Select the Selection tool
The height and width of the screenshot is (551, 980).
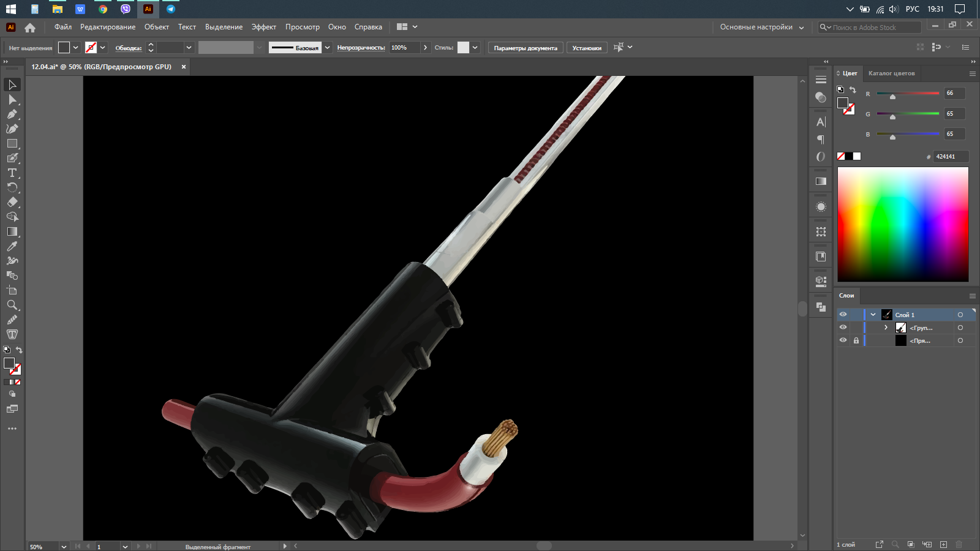pyautogui.click(x=12, y=84)
